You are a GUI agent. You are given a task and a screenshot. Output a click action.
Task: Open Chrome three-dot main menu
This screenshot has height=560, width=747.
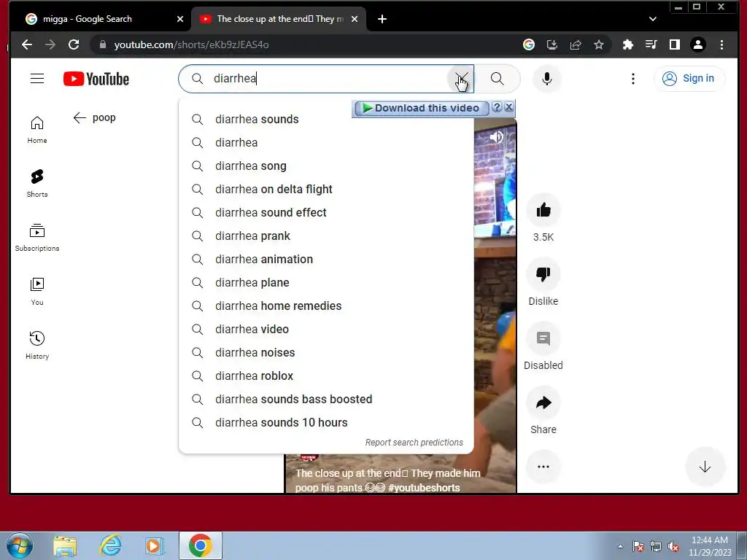721,44
